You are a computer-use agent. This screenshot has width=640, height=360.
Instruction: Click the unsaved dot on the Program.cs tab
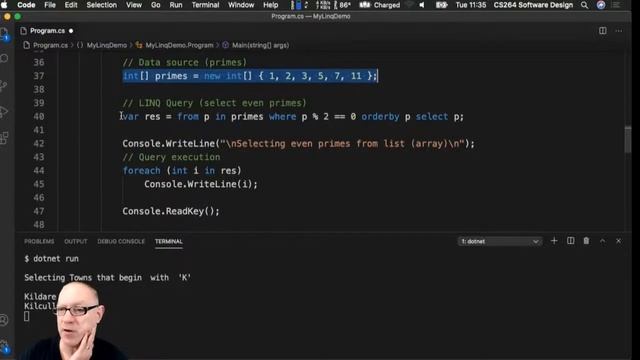pos(71,31)
